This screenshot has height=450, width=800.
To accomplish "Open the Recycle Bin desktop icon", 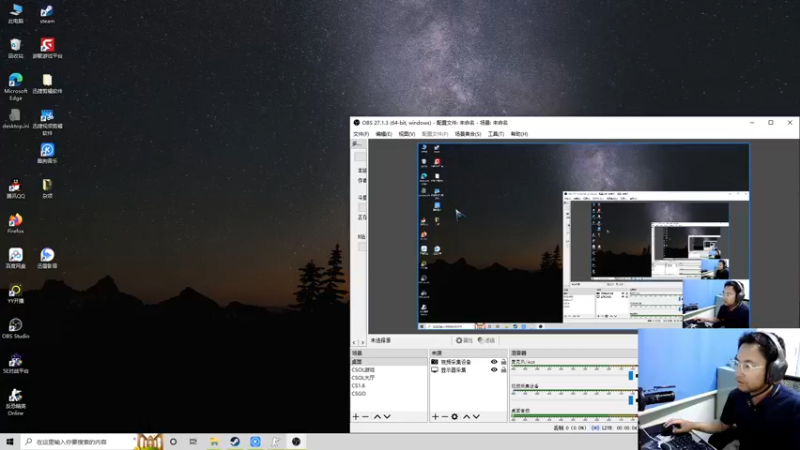I will [16, 48].
